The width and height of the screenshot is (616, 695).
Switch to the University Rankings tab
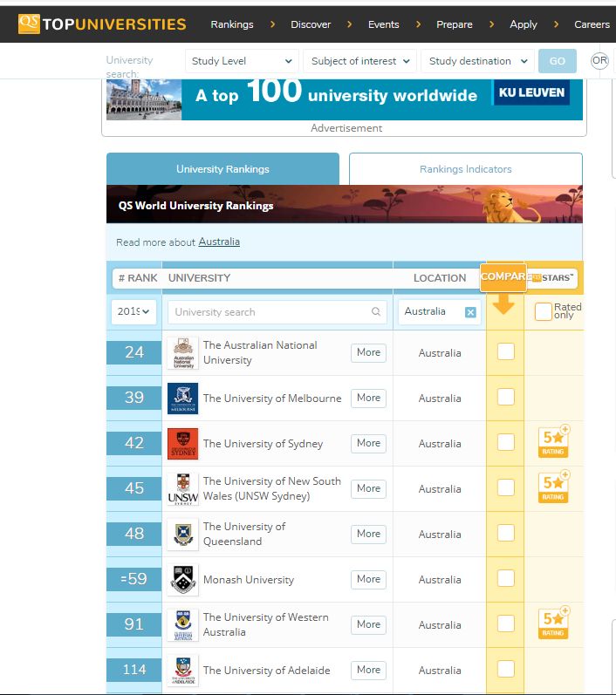pos(222,169)
